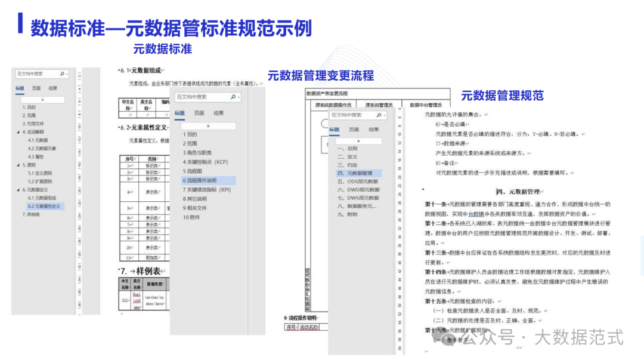Collapse the '4. 名词解释' heading triangle
Screen dimensions: 644x363
click(18, 132)
